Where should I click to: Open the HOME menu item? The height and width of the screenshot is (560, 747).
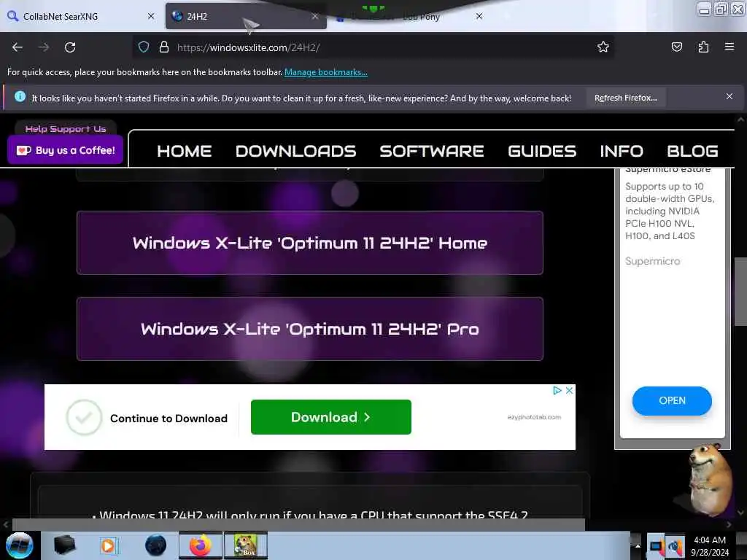(x=185, y=151)
